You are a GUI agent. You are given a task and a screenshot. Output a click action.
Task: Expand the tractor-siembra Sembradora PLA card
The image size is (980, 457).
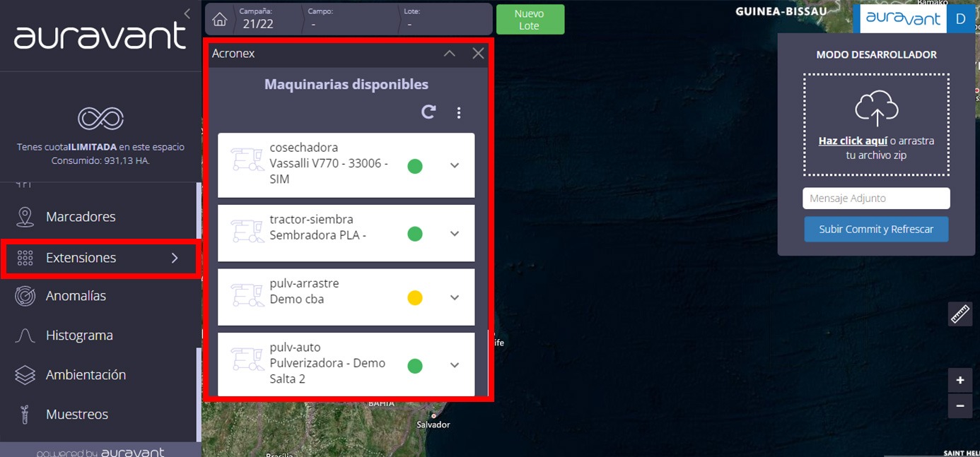tap(455, 233)
